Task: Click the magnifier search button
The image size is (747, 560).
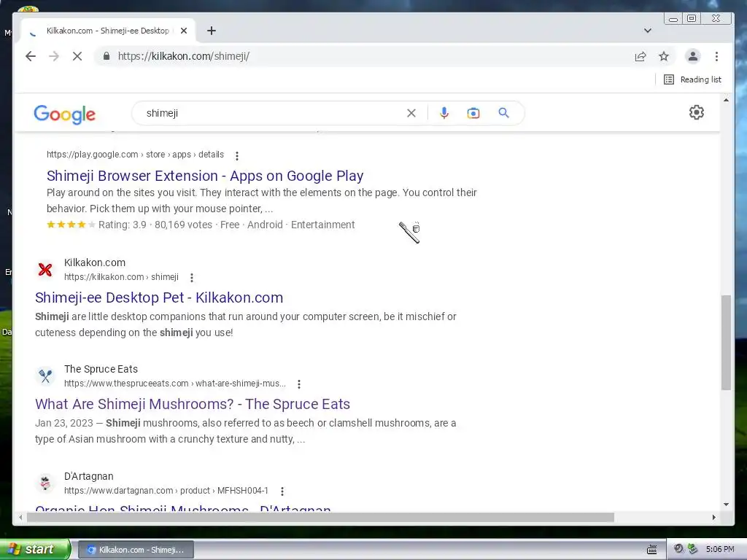Action: (503, 113)
